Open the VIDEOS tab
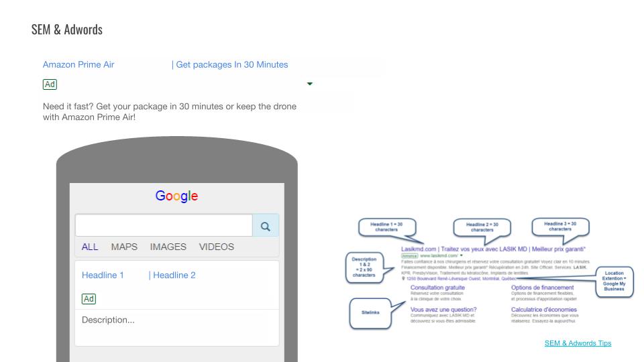 click(x=217, y=247)
